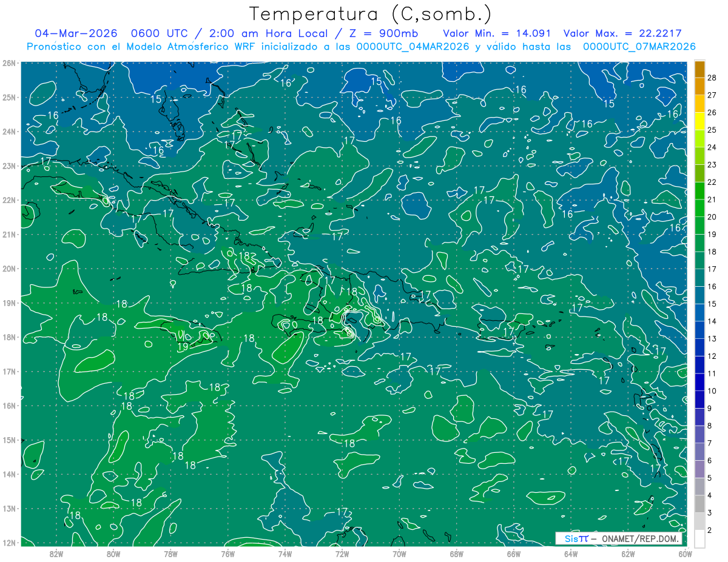Screen dimensions: 728x562
Task: Click 'Valor Min. = 14.091' text
Action: tap(497, 33)
